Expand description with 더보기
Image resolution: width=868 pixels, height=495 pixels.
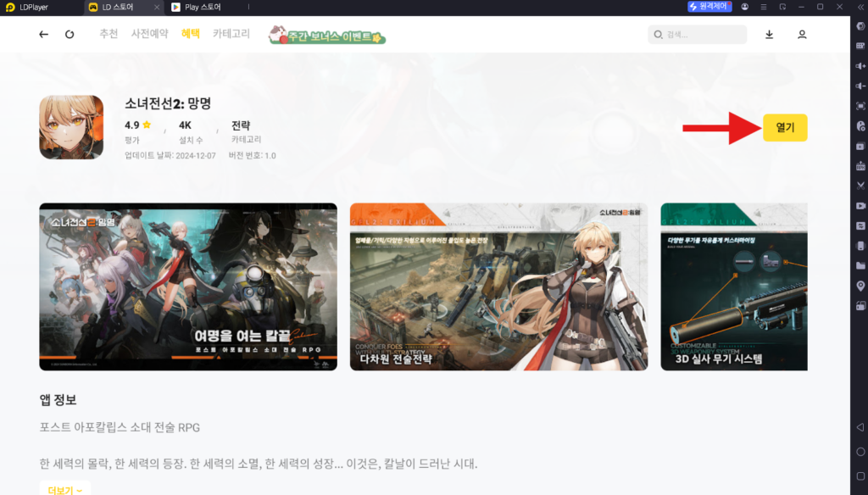coord(64,490)
